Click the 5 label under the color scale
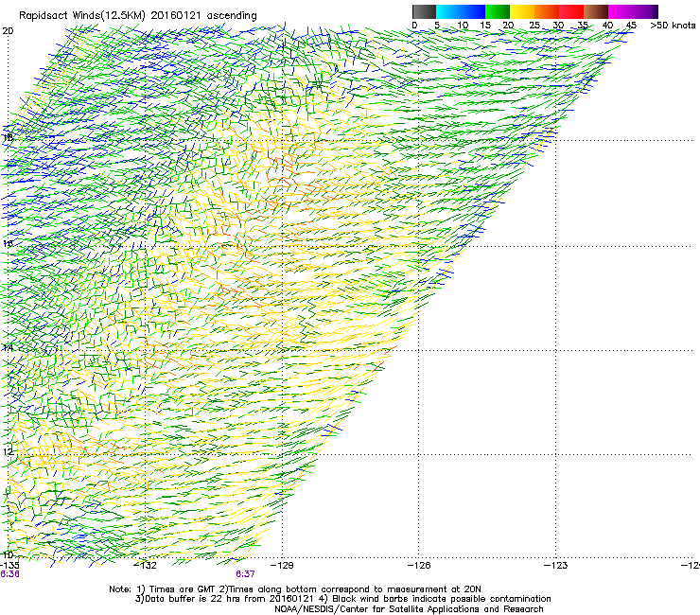 (x=437, y=26)
